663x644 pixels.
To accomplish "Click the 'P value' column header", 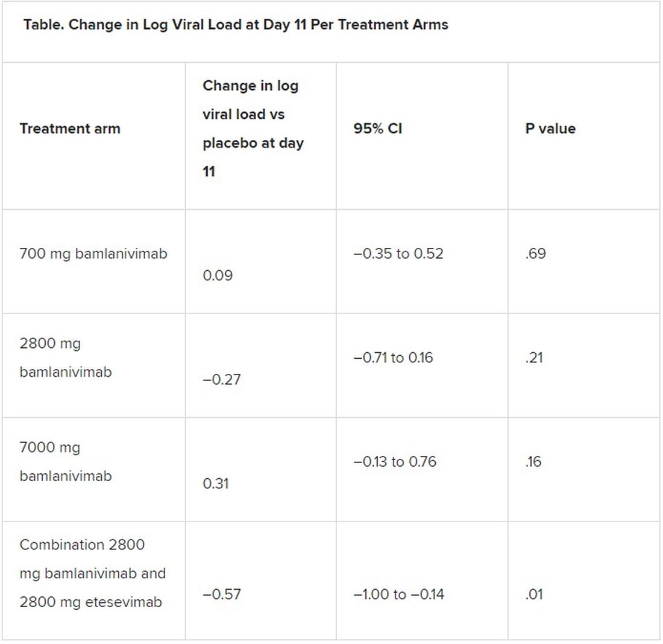I will click(x=550, y=128).
